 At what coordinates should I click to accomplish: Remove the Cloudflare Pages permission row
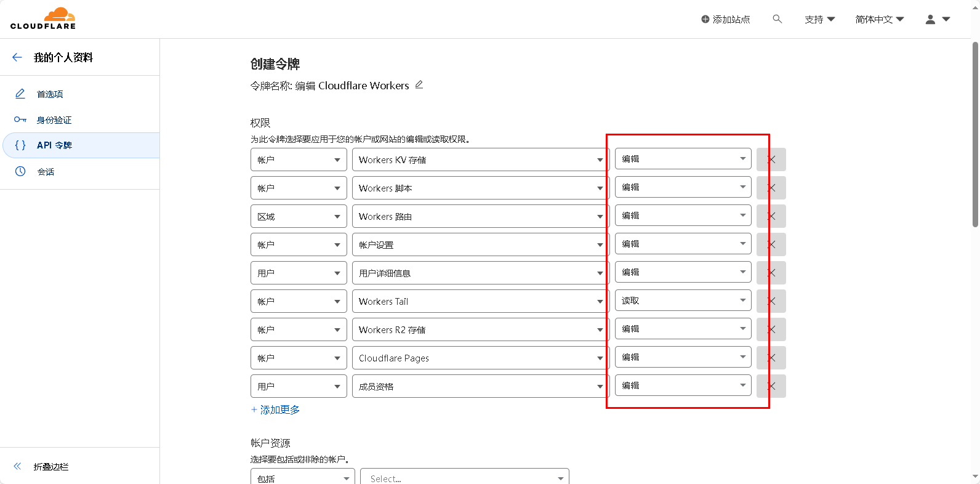click(x=771, y=358)
